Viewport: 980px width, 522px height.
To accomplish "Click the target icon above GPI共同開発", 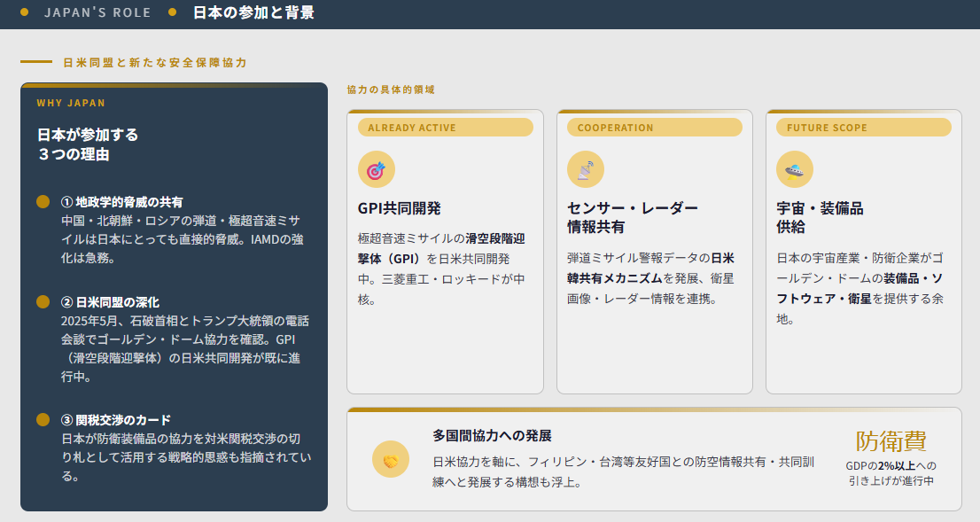I will click(376, 169).
